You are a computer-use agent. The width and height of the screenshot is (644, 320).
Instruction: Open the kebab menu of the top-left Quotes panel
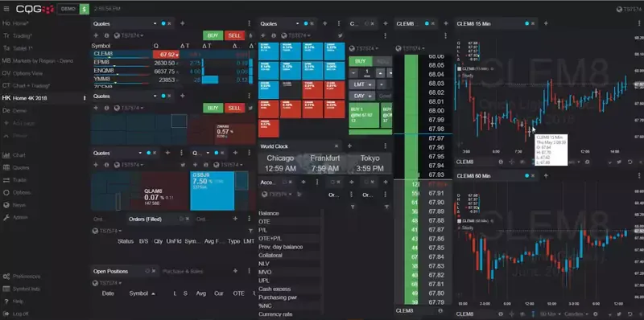[249, 24]
